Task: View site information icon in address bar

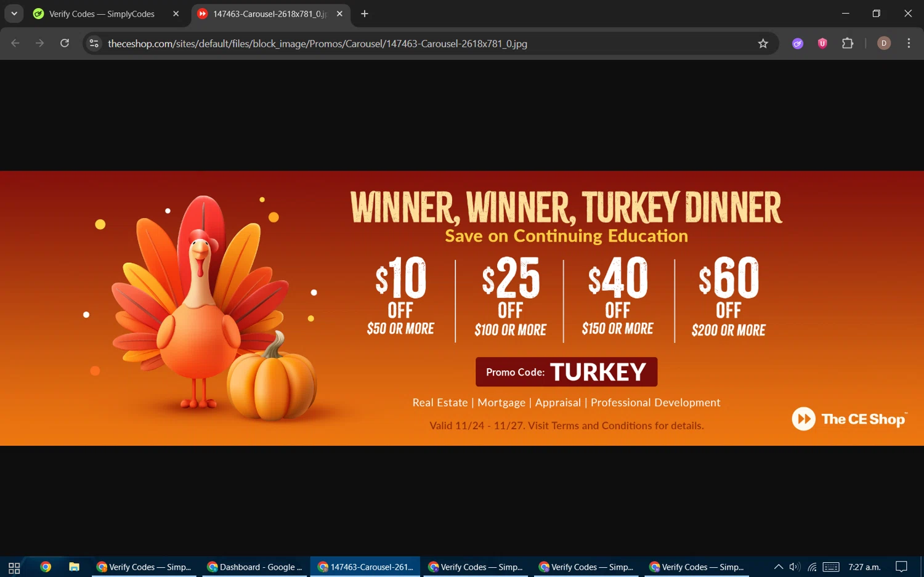Action: pos(94,43)
